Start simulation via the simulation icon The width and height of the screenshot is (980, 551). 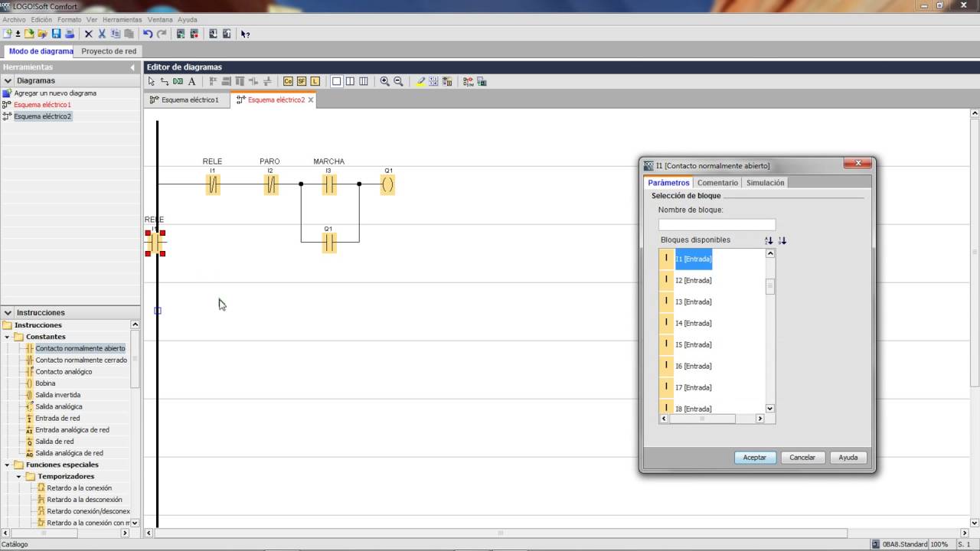click(x=467, y=81)
